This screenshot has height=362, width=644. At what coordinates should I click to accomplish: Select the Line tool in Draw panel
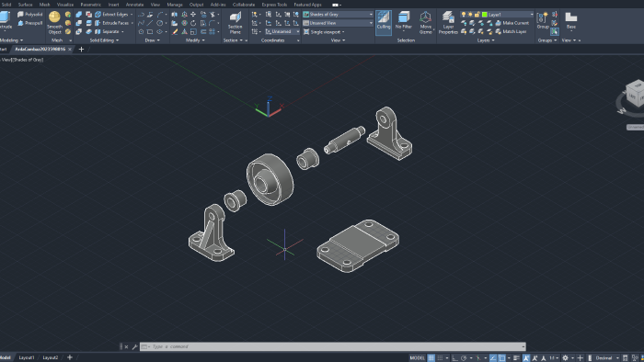pos(150,23)
